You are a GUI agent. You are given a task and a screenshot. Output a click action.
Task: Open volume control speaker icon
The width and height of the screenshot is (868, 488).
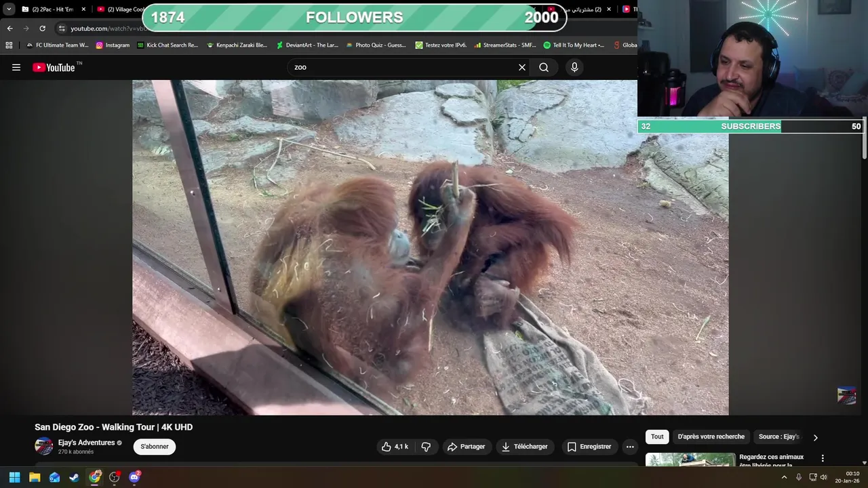[823, 477]
